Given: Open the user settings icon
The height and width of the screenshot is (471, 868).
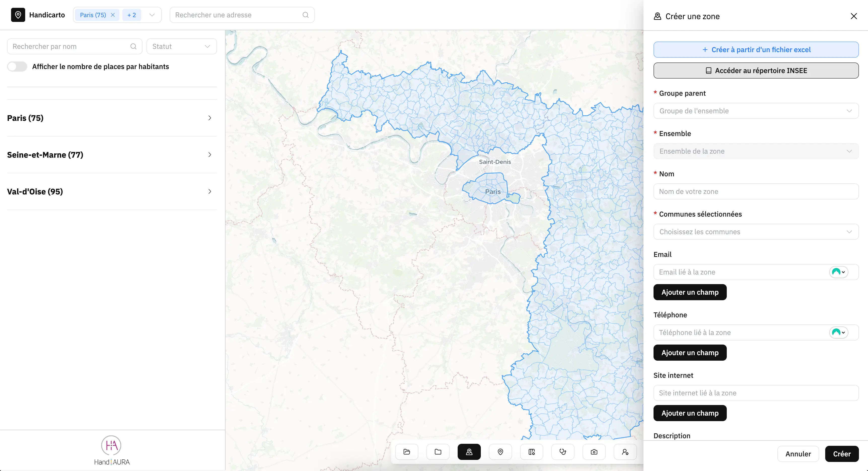Looking at the screenshot, I should (x=625, y=452).
